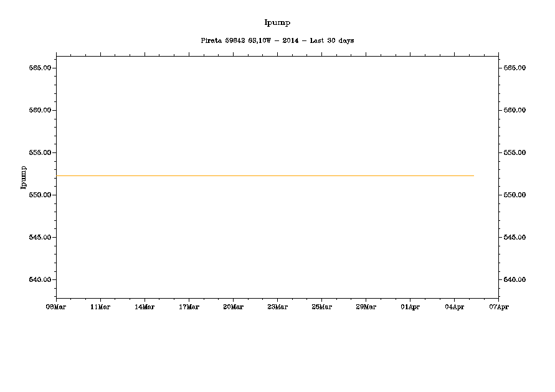Screen dimensions: 555x392
Task: Click the 07Apr x-axis end label
Action: [498, 307]
